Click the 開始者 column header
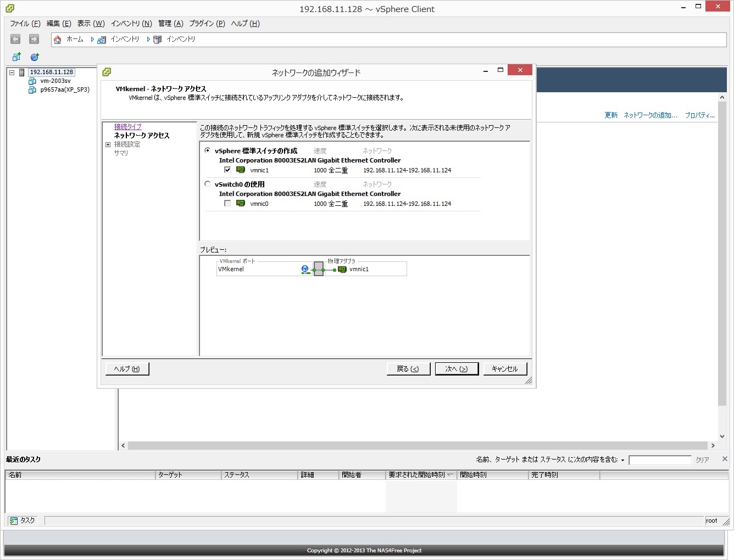734x560 pixels. pyautogui.click(x=363, y=475)
